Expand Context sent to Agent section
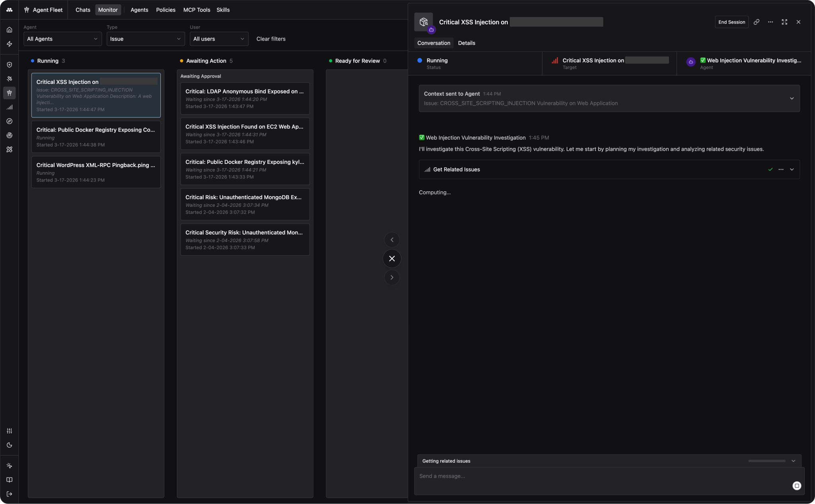Viewport: 815px width, 504px height. (x=792, y=99)
